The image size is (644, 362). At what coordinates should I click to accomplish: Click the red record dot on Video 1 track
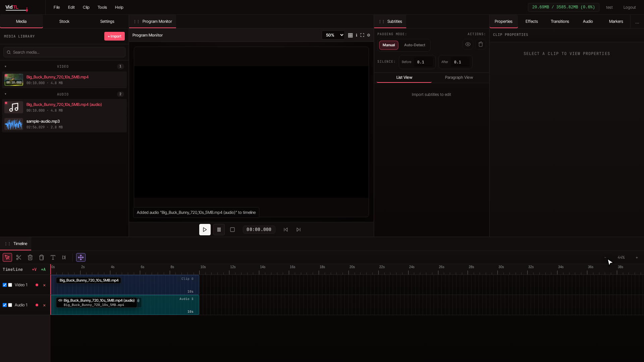tap(37, 285)
